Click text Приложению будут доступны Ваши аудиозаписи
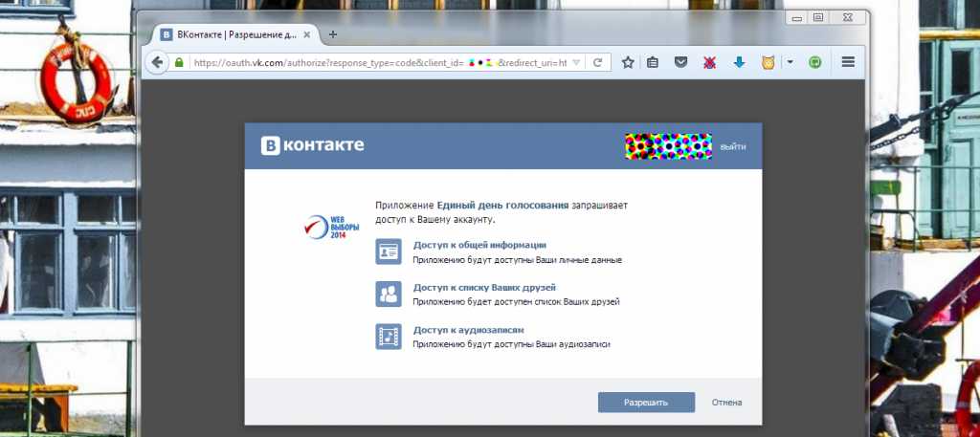Image resolution: width=980 pixels, height=437 pixels. pos(512,344)
